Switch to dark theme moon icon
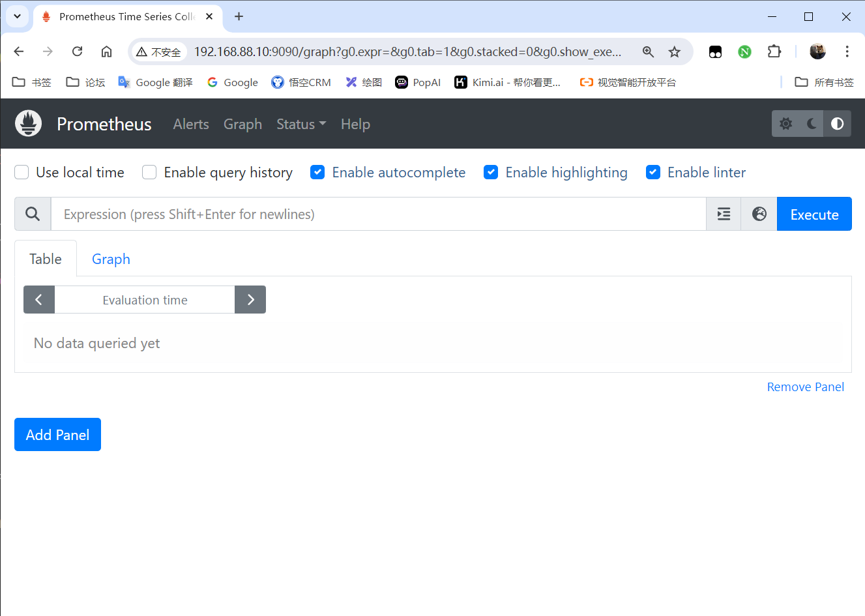 812,124
